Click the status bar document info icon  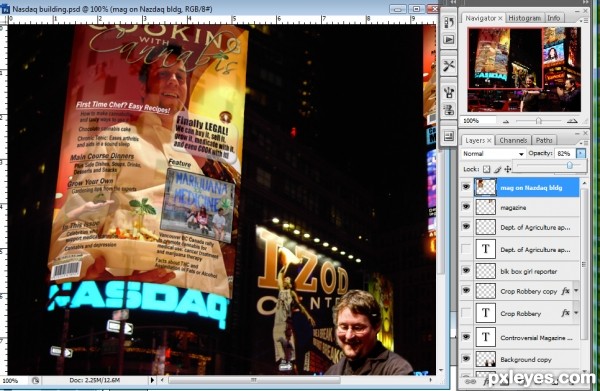coord(36,380)
